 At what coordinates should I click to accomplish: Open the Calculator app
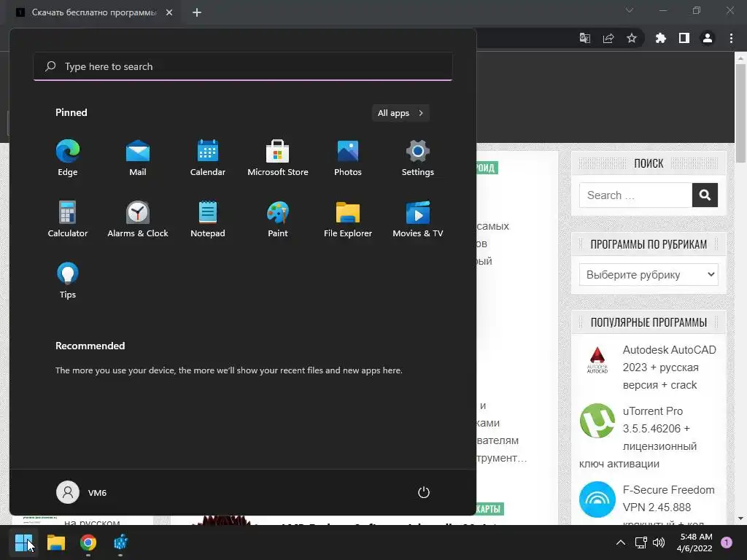click(68, 219)
